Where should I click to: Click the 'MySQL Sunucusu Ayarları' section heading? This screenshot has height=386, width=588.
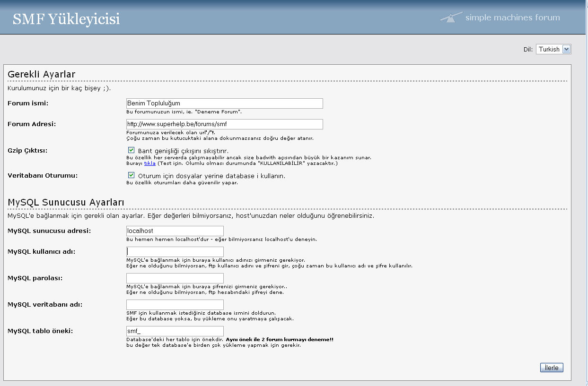click(x=66, y=202)
